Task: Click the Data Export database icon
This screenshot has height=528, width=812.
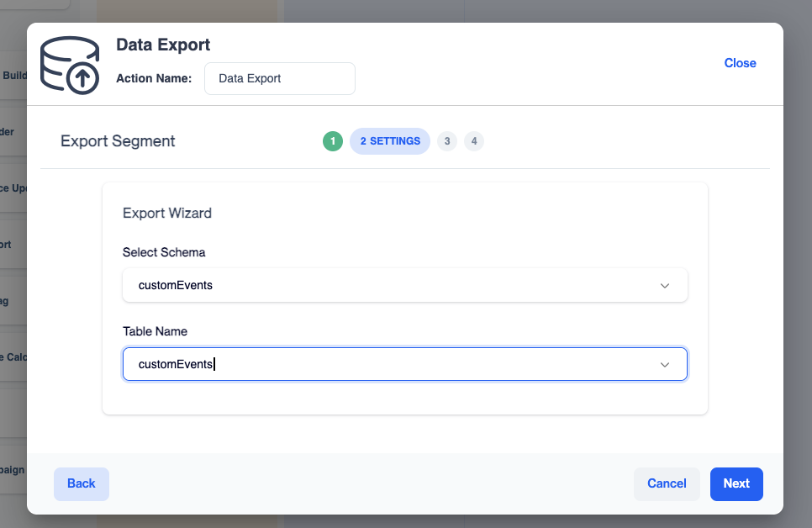Action: click(70, 66)
